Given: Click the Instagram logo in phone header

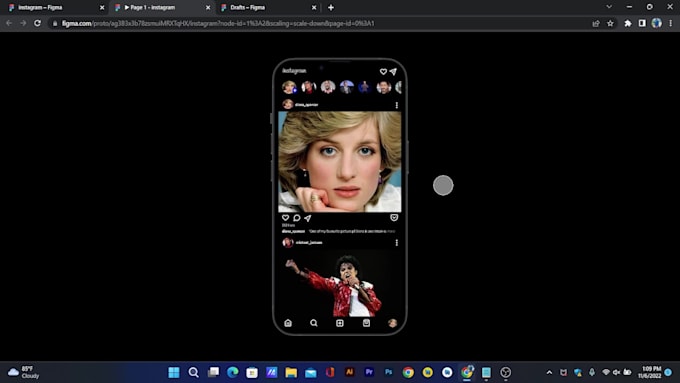Looking at the screenshot, I should (x=294, y=71).
